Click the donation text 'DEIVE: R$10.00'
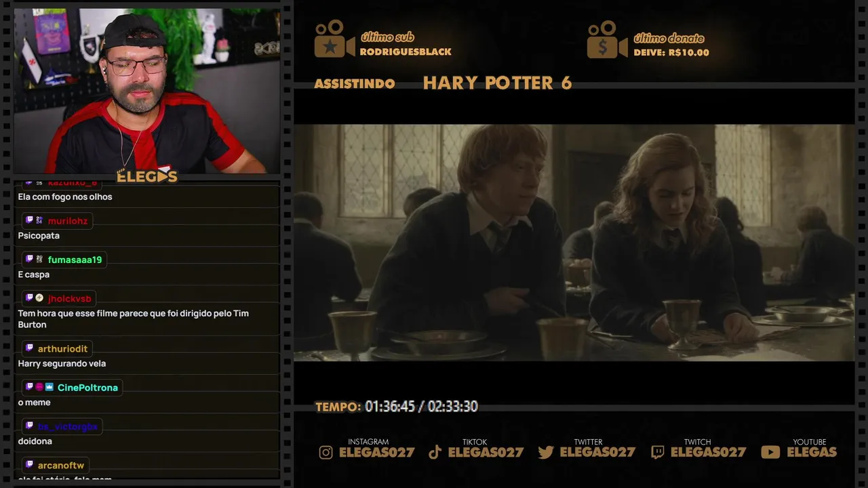The width and height of the screenshot is (868, 488). pos(671,52)
